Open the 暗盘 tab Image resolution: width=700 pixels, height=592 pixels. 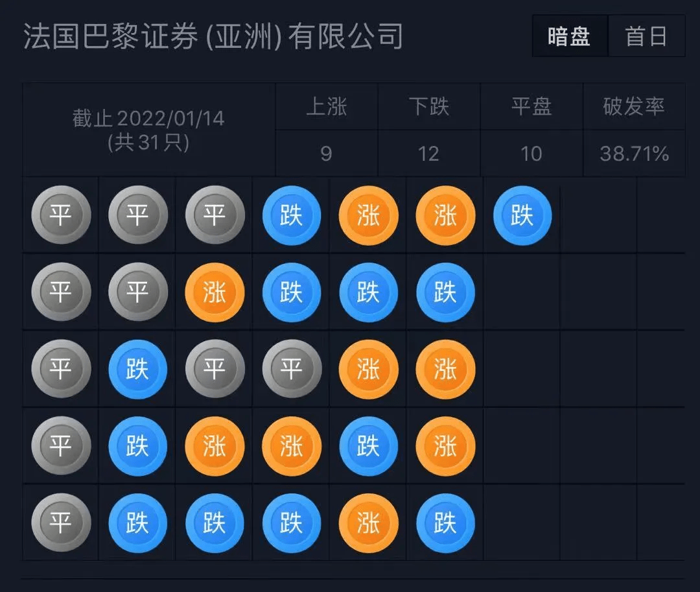(568, 36)
